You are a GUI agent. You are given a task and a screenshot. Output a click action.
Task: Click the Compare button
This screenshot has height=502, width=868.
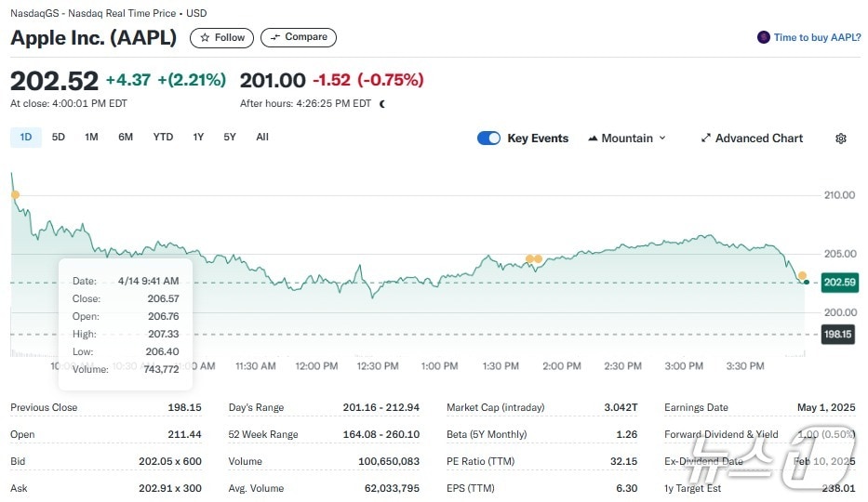pyautogui.click(x=298, y=37)
